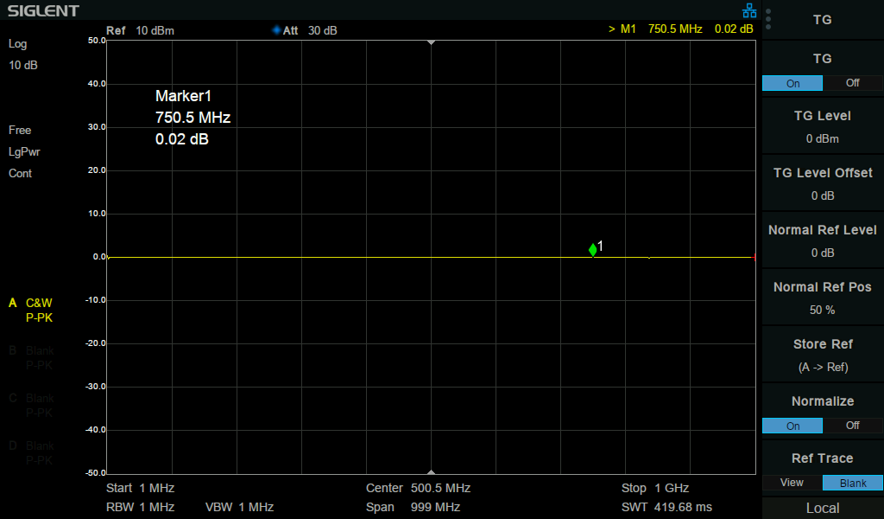Viewport: 884px width, 519px height.
Task: Open the TG Level setting
Action: click(823, 126)
